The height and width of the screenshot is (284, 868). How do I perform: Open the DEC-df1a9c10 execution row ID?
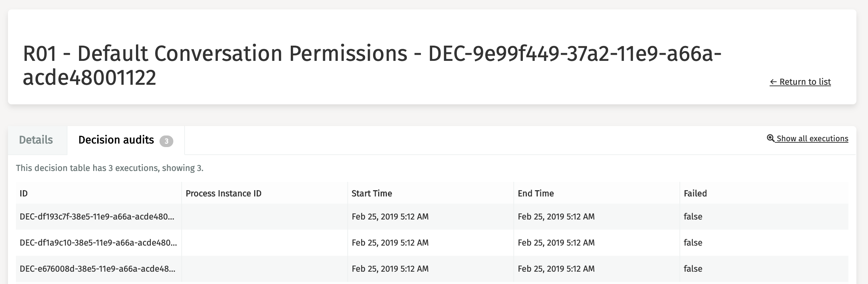[x=98, y=243]
